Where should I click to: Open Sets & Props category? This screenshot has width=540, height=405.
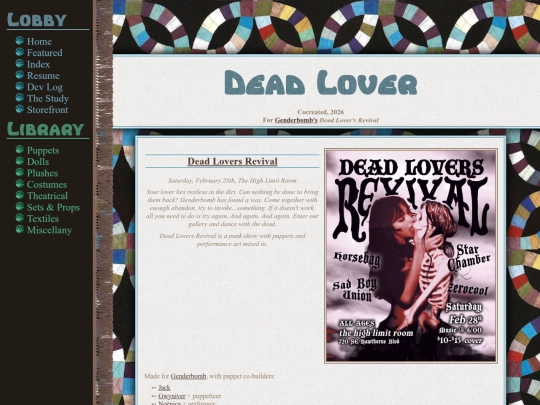pyautogui.click(x=53, y=207)
